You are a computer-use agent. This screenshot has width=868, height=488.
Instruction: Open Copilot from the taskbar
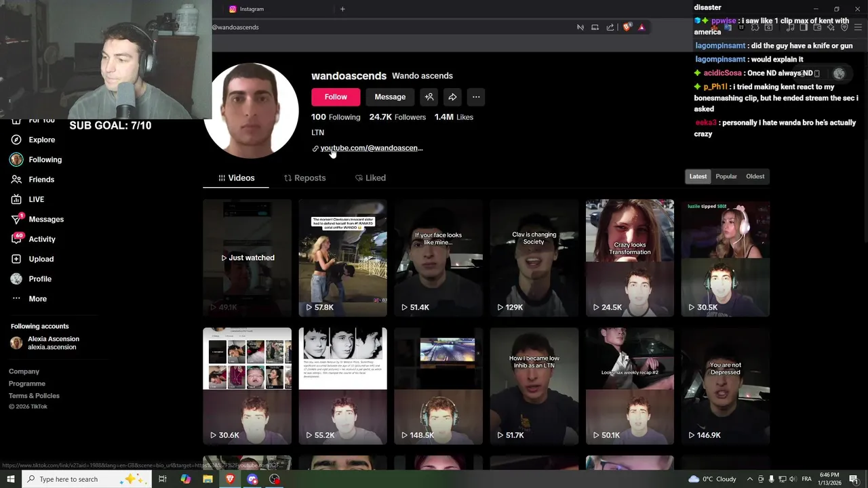186,479
